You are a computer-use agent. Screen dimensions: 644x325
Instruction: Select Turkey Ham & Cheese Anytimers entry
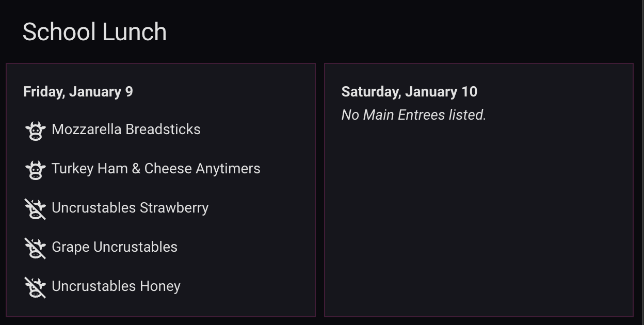tap(156, 169)
